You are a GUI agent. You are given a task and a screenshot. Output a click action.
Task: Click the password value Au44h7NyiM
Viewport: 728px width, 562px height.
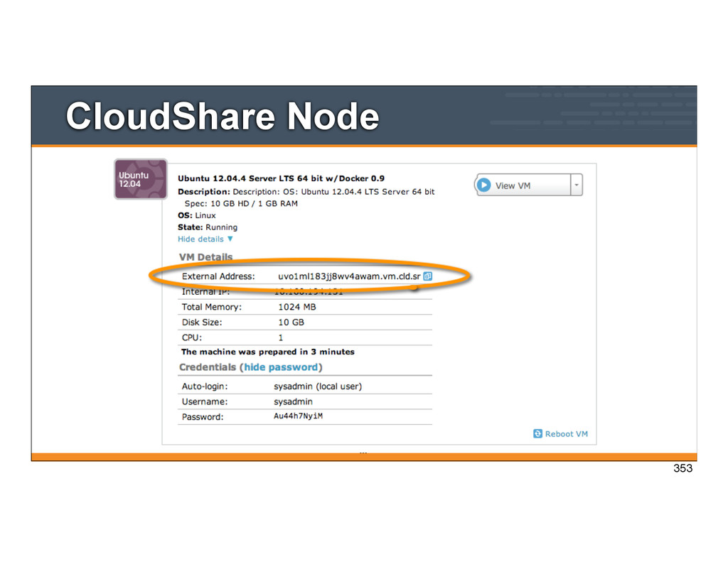tap(298, 416)
